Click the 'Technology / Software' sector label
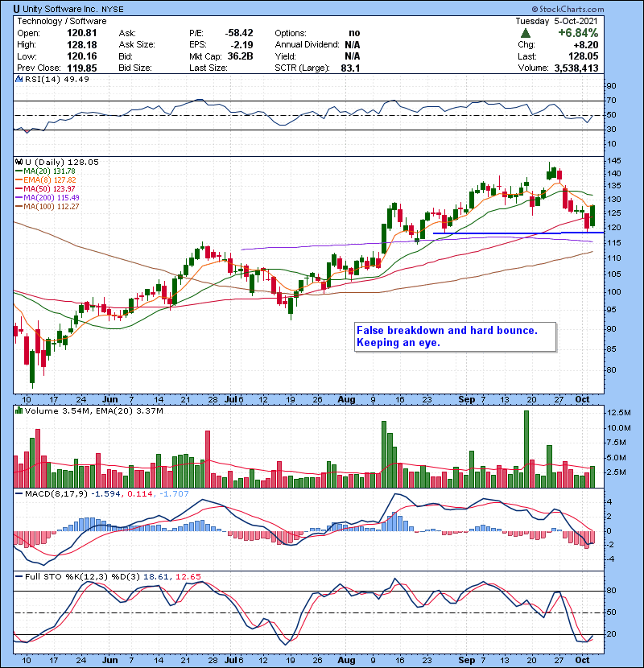 62,21
